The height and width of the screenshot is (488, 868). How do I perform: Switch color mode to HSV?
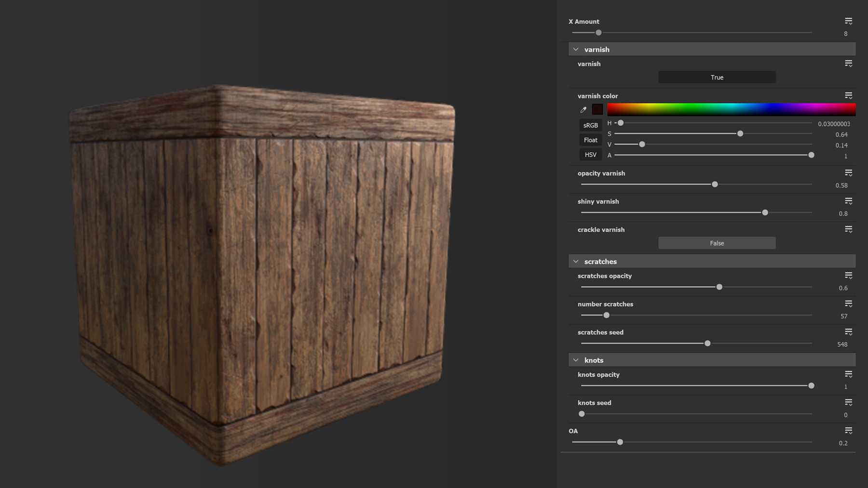point(590,154)
